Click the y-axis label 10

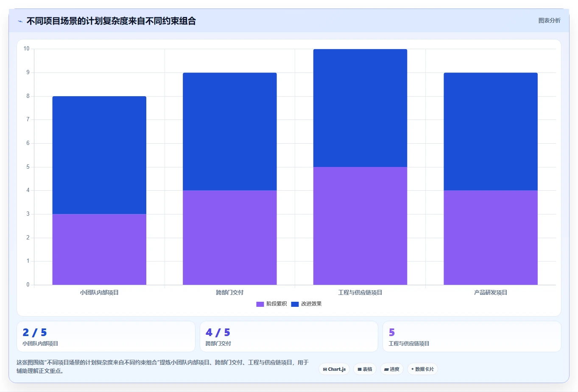tap(26, 49)
